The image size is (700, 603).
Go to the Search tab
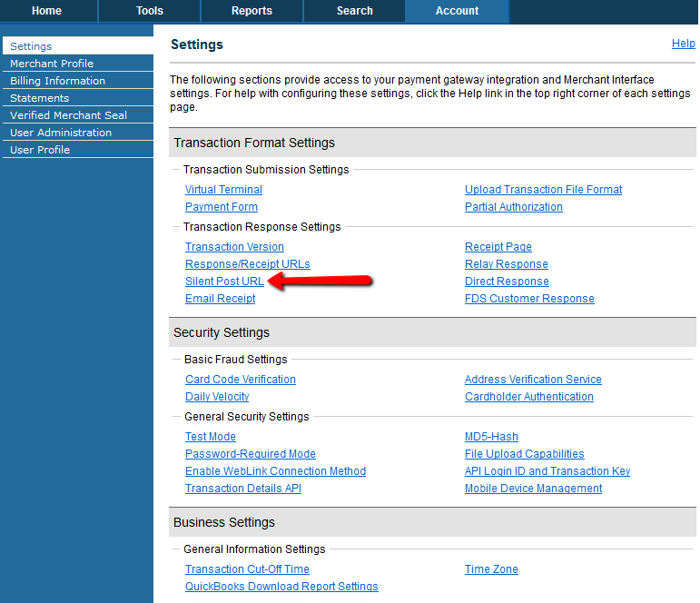pyautogui.click(x=354, y=11)
